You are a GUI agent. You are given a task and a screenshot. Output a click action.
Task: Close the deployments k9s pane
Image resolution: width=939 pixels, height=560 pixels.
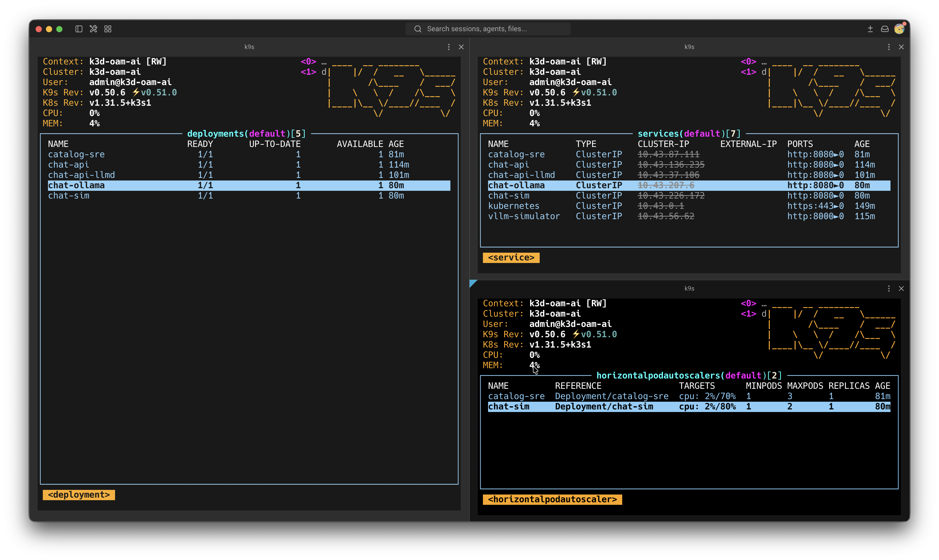(x=461, y=47)
